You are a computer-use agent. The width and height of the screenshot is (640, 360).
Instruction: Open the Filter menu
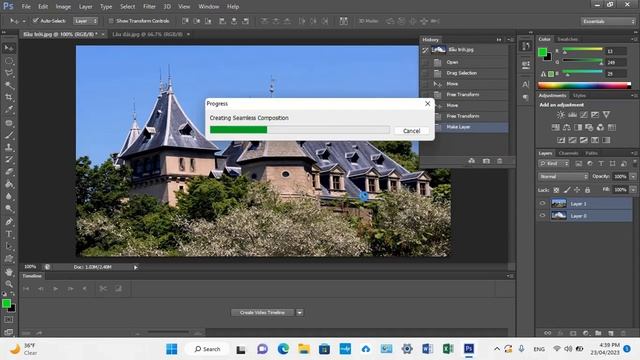click(149, 7)
